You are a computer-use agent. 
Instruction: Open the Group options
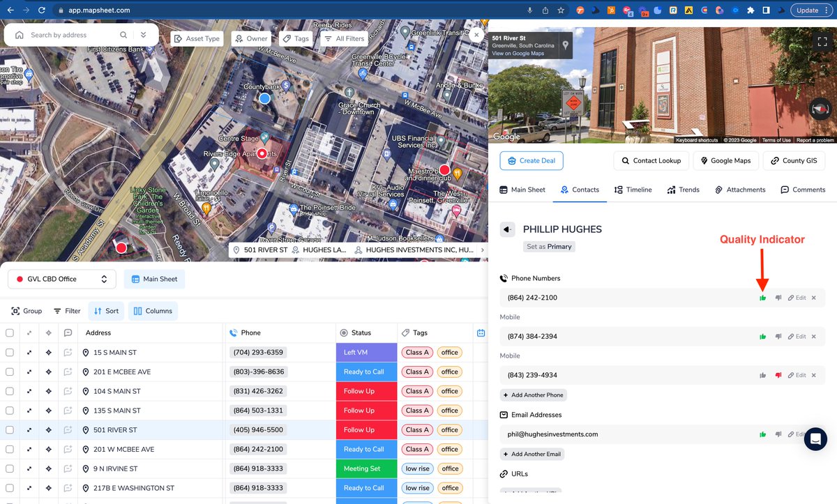point(27,311)
